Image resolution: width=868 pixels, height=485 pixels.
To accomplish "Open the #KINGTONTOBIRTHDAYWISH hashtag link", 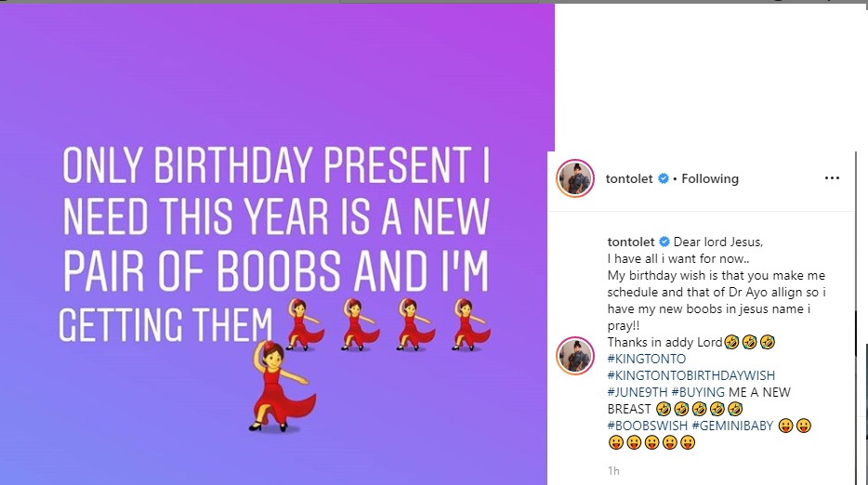I will point(690,376).
